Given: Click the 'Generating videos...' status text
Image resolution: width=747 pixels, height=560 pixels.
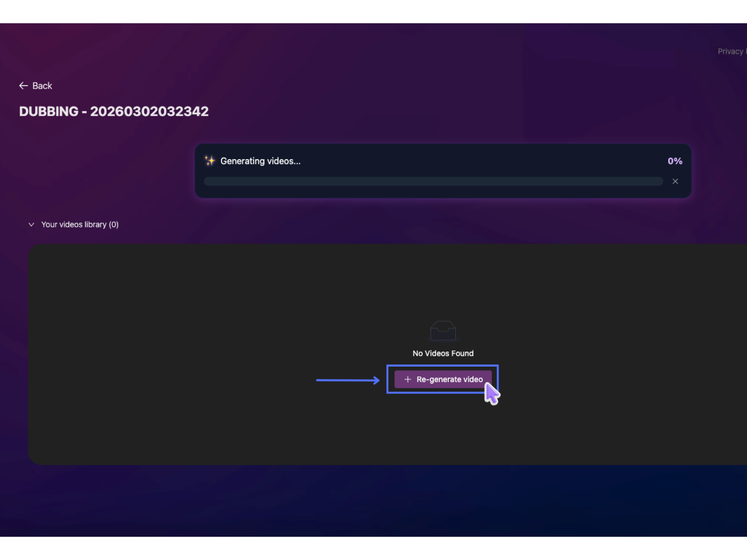Looking at the screenshot, I should (260, 161).
